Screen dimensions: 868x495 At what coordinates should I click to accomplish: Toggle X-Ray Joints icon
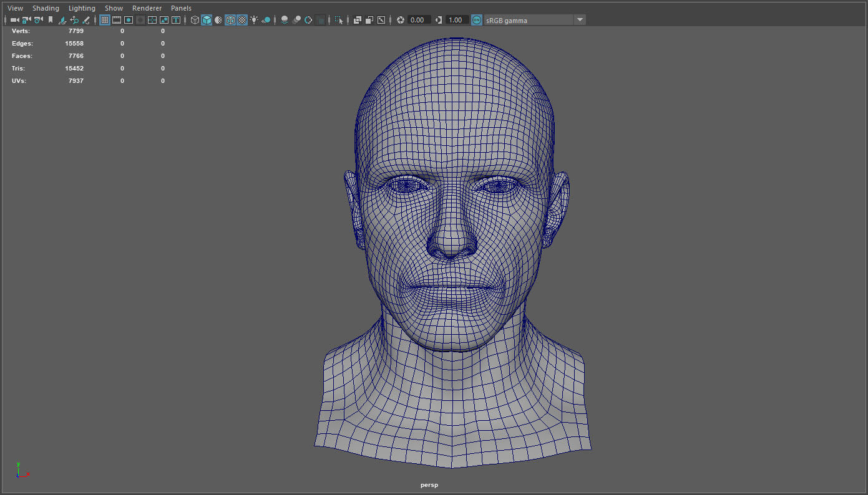click(381, 20)
